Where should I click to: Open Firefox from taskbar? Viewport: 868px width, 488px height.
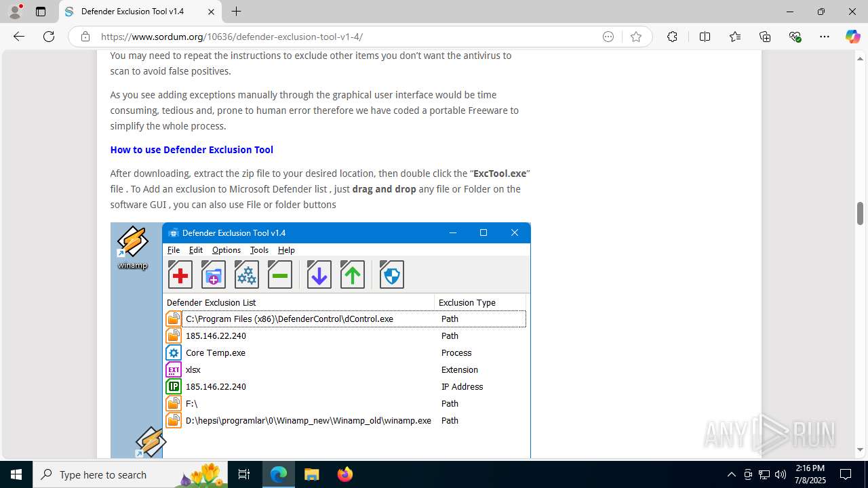click(x=345, y=474)
